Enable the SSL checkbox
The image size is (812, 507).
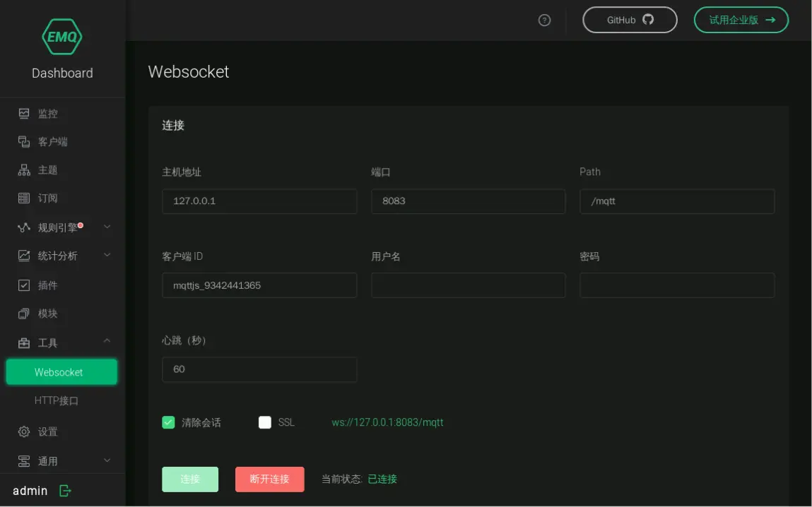[265, 422]
